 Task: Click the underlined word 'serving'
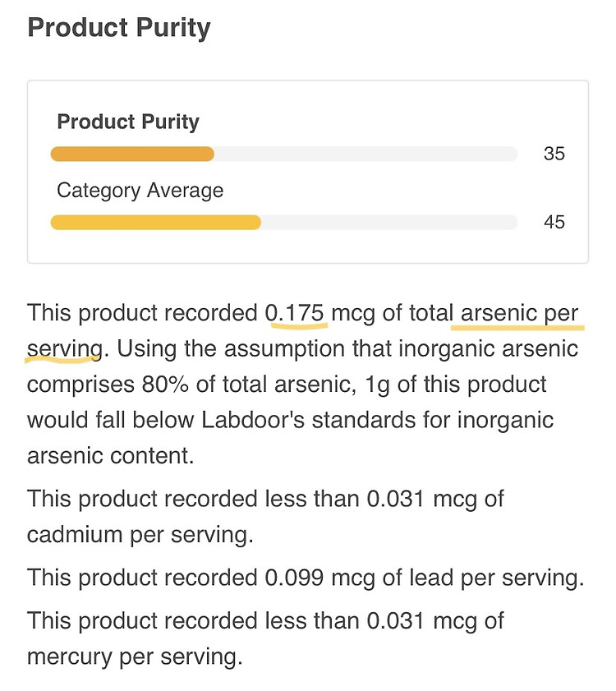pyautogui.click(x=65, y=349)
